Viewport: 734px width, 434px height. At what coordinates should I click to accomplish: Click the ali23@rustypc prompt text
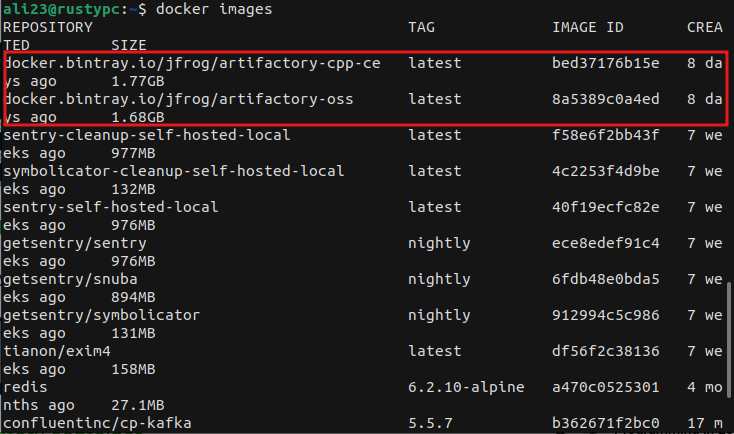pyautogui.click(x=62, y=9)
